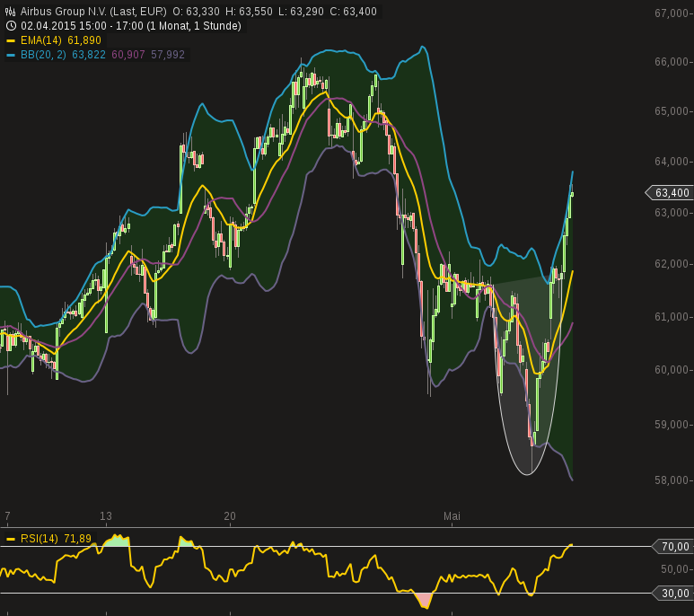Viewport: 694px width, 616px height.
Task: Click the middle Bollinger value 60,907
Action: [129, 55]
